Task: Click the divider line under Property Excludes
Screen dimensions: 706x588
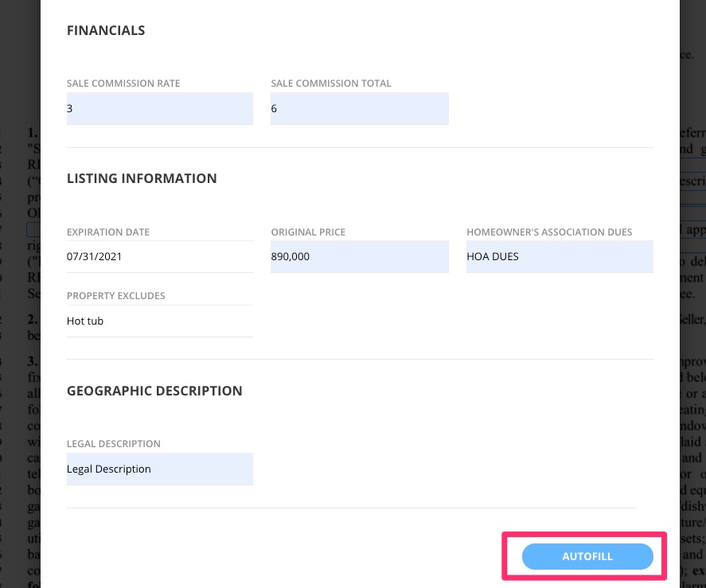Action: click(x=159, y=335)
